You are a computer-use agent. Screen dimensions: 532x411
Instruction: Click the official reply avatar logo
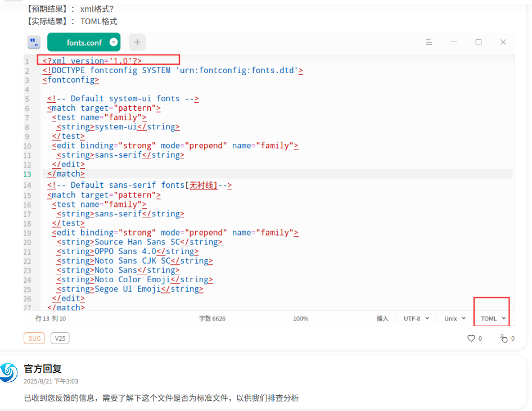point(8,372)
